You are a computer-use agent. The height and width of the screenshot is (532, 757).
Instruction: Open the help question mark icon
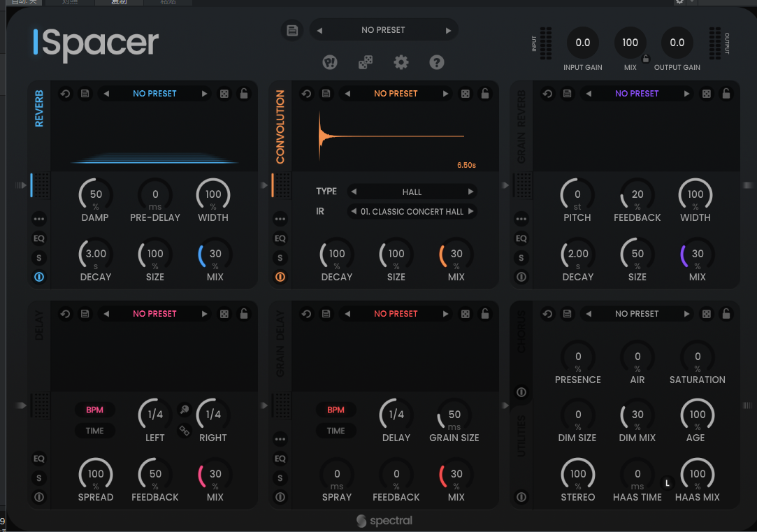click(x=436, y=62)
